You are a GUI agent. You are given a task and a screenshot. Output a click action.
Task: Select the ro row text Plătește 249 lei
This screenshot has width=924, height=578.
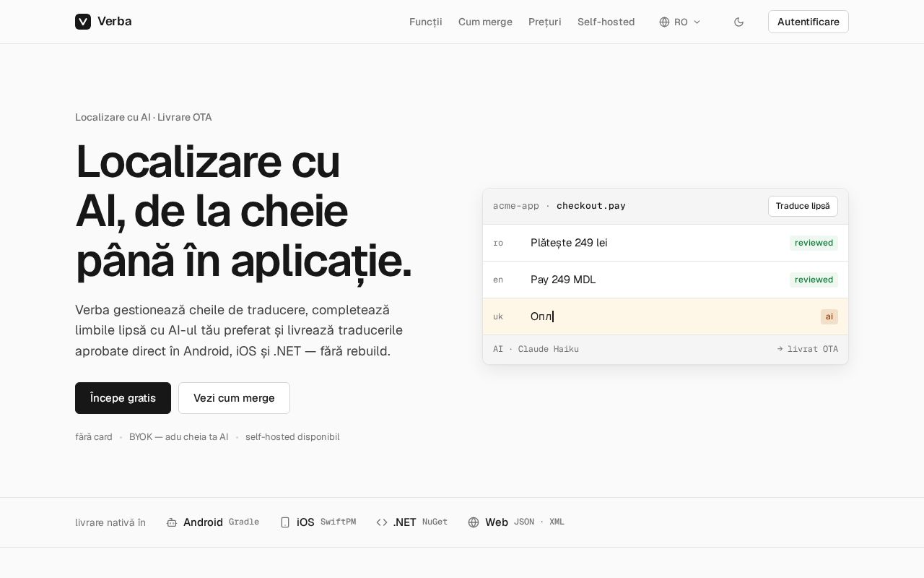569,243
